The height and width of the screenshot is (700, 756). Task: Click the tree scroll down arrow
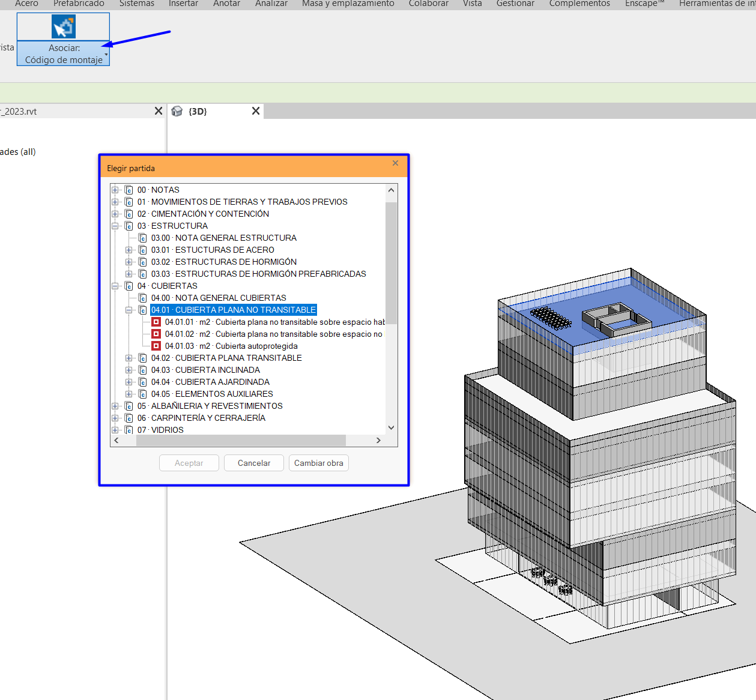tap(391, 428)
